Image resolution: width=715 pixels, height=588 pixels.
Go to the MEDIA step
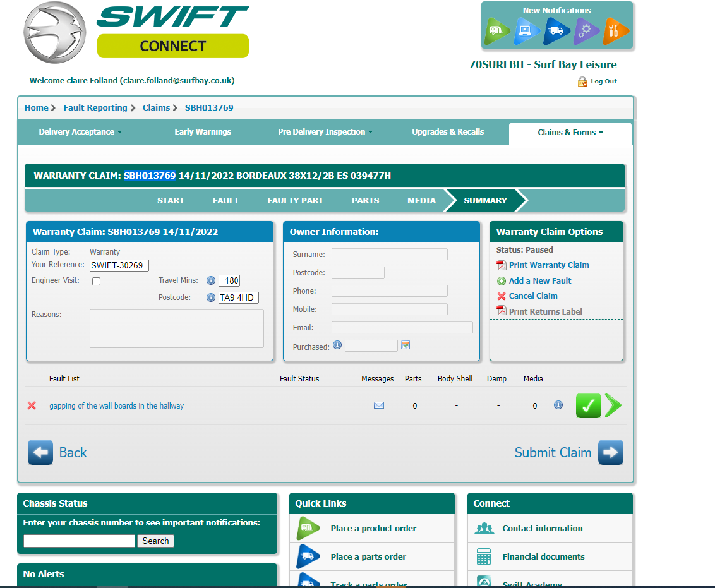coord(421,201)
